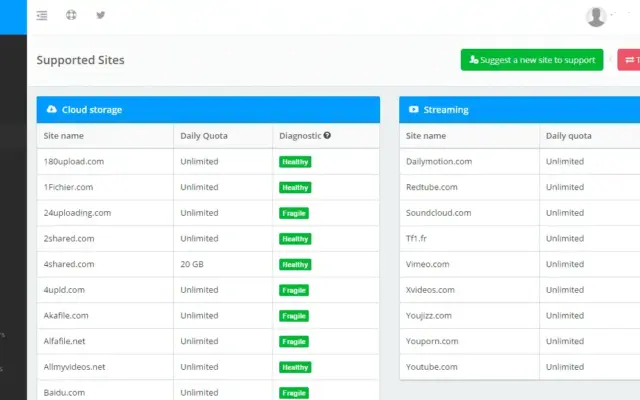Click the Supported Sites page heading
640x400 pixels.
[x=80, y=60]
